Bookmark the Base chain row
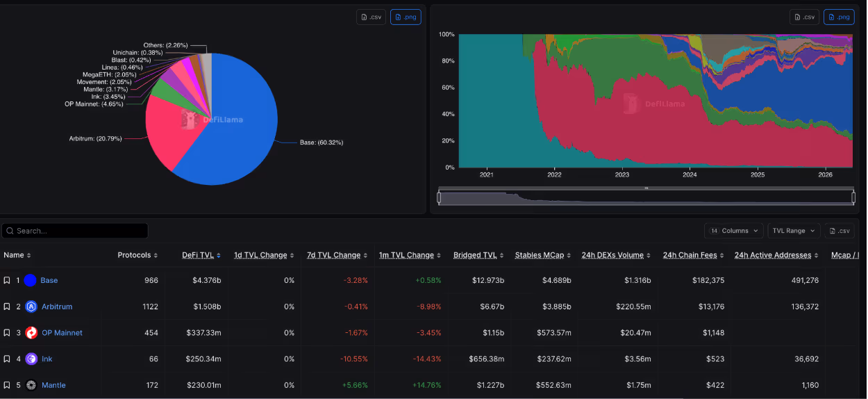The width and height of the screenshot is (868, 399). [x=7, y=280]
